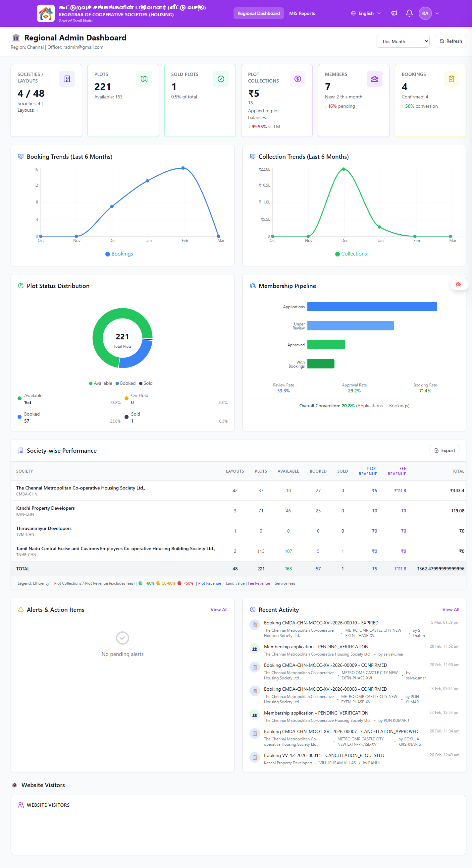Click total value ₹362.47999999999996
Image resolution: width=472 pixels, height=868 pixels.
(440, 569)
